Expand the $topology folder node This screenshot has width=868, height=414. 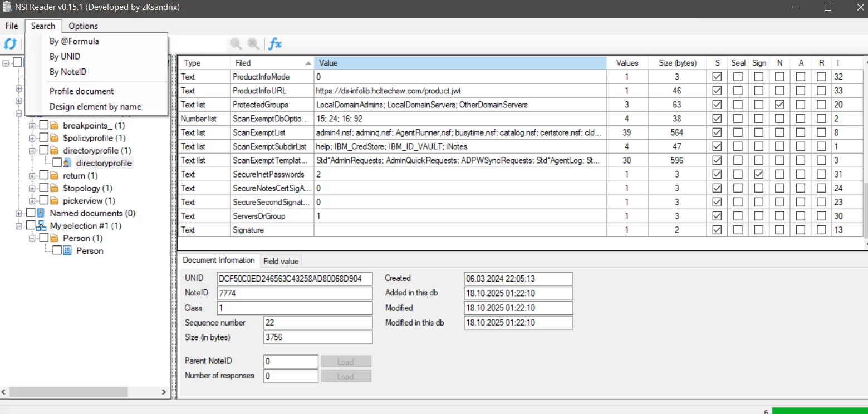pyautogui.click(x=32, y=188)
